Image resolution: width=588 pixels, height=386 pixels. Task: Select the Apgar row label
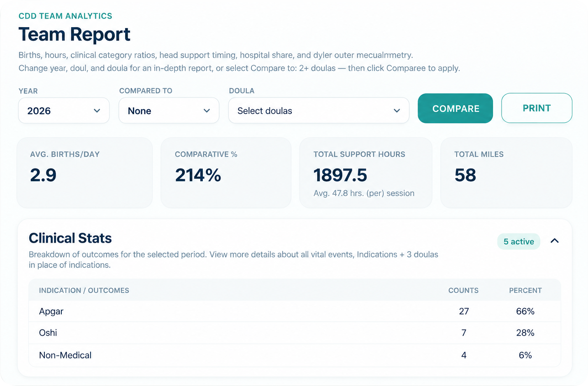[x=51, y=311]
